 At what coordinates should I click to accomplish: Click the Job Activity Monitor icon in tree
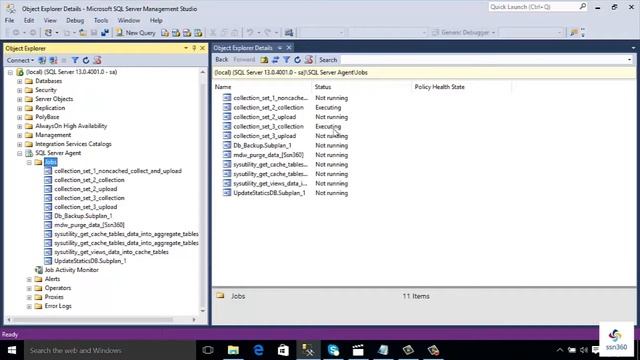39,270
